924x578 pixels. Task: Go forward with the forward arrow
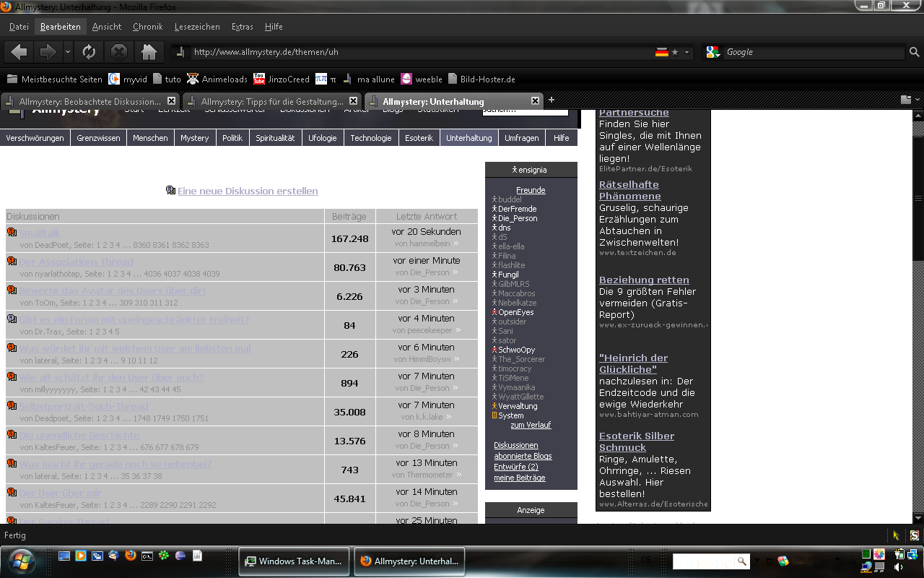48,52
